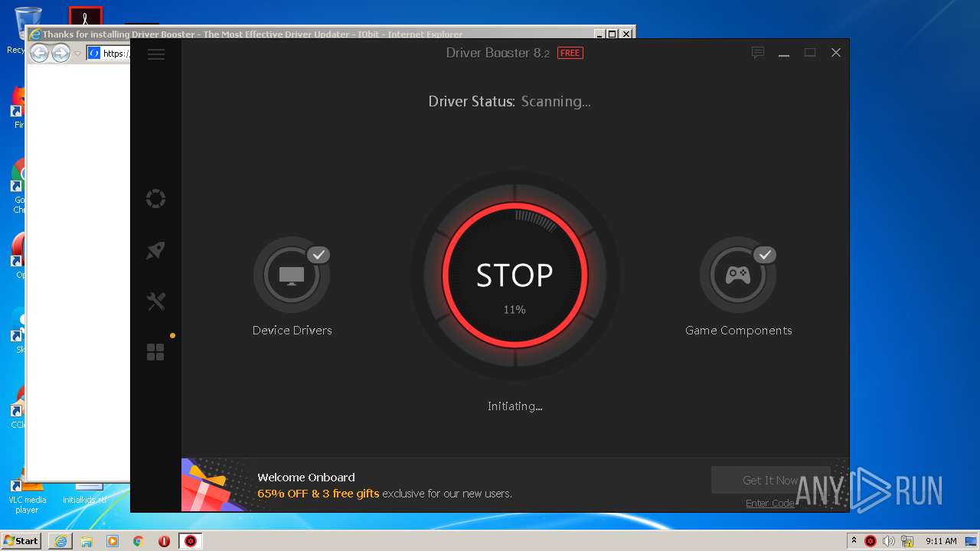Click the Game Components gamepad icon

738,275
